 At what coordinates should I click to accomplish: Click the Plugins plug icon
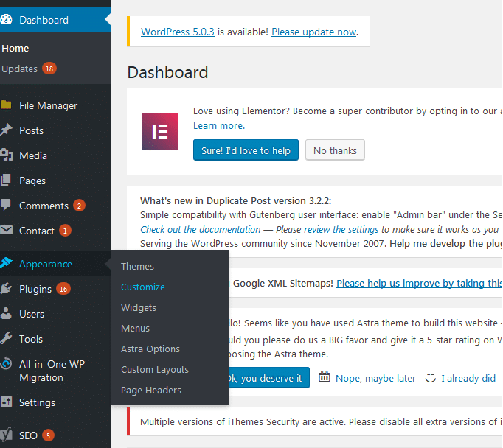coord(6,288)
